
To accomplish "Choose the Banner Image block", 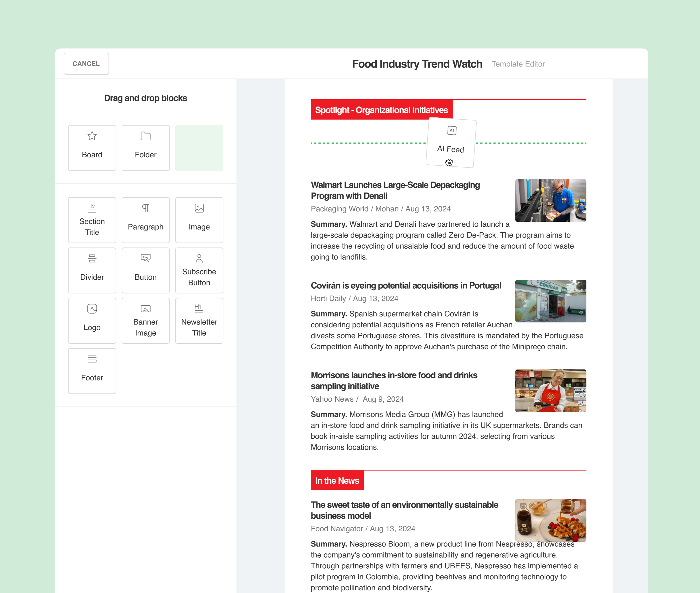I will pyautogui.click(x=146, y=321).
